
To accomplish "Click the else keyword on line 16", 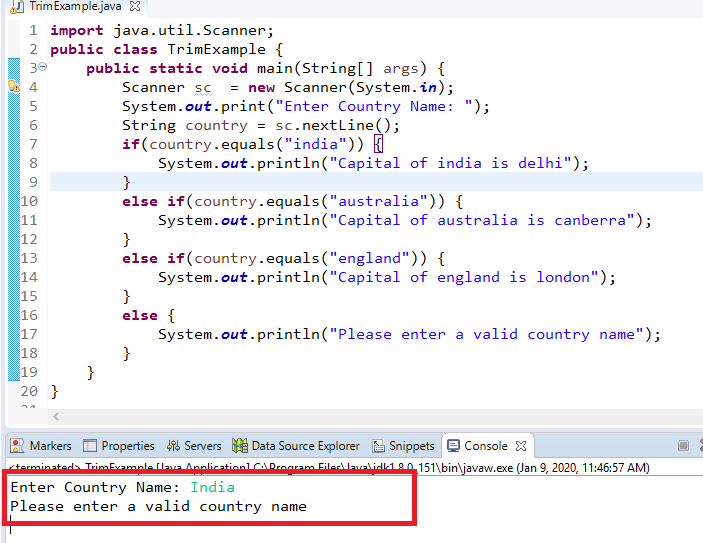I will pyautogui.click(x=140, y=316).
